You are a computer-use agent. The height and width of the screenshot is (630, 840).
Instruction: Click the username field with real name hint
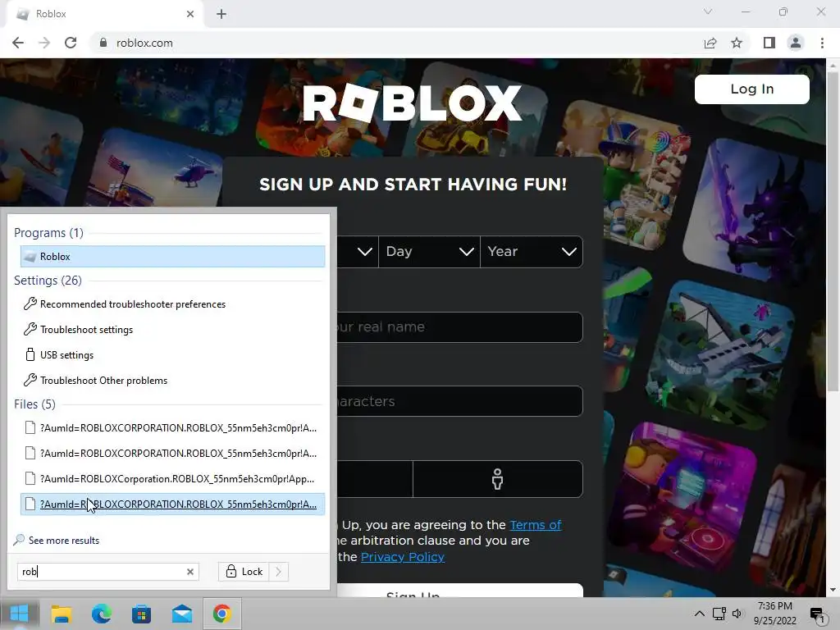click(x=459, y=326)
